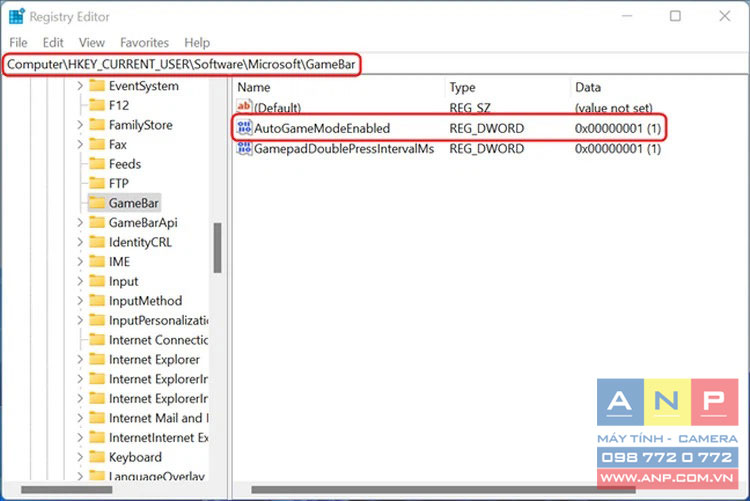Click the FamilyStore folder icon
750x501 pixels.
97,124
